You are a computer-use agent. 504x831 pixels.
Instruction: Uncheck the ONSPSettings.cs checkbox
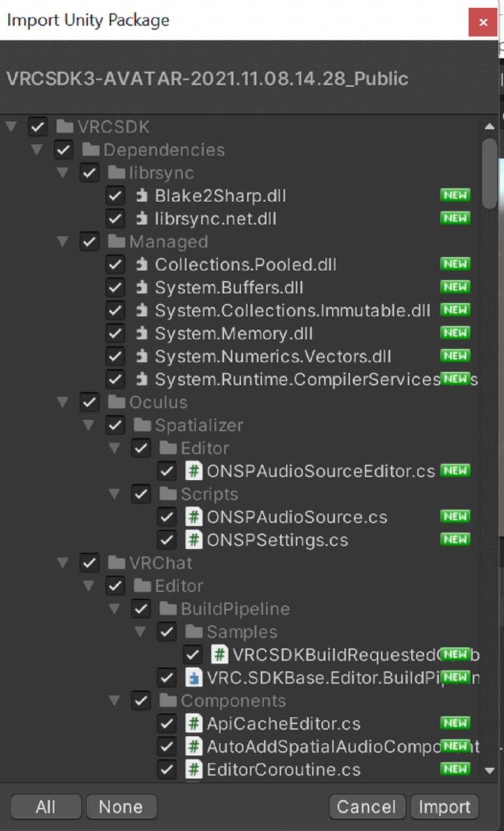[167, 540]
